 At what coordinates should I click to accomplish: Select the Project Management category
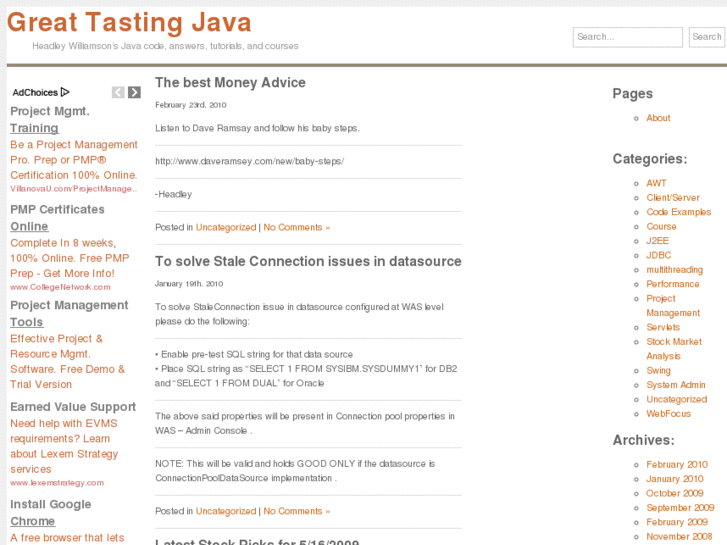673,306
